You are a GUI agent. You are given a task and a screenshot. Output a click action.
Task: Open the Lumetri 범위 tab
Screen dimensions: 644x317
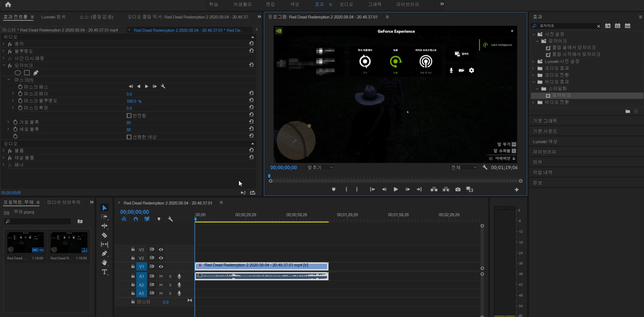coord(53,17)
